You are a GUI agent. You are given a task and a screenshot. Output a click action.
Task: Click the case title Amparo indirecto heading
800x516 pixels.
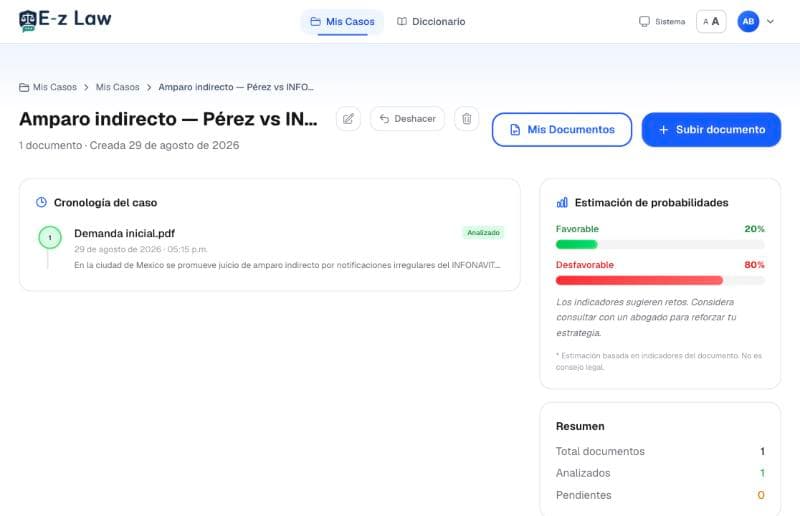tap(168, 119)
